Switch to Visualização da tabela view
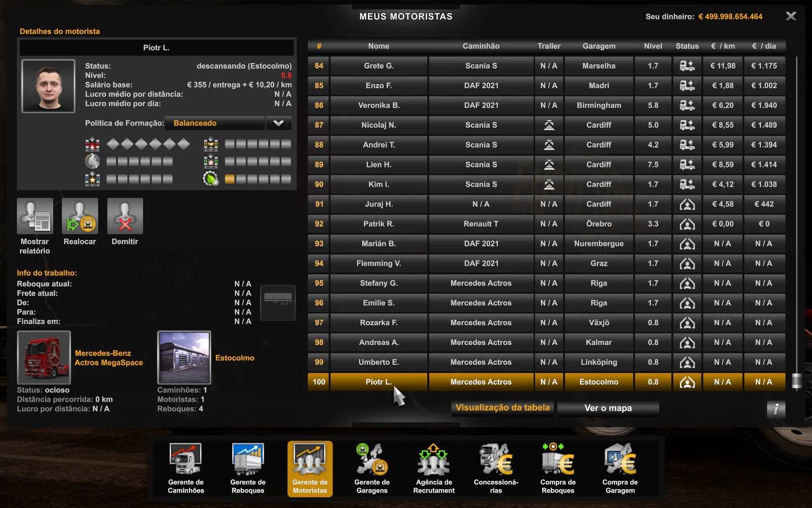Screen dimensions: 812x508 click(x=503, y=408)
